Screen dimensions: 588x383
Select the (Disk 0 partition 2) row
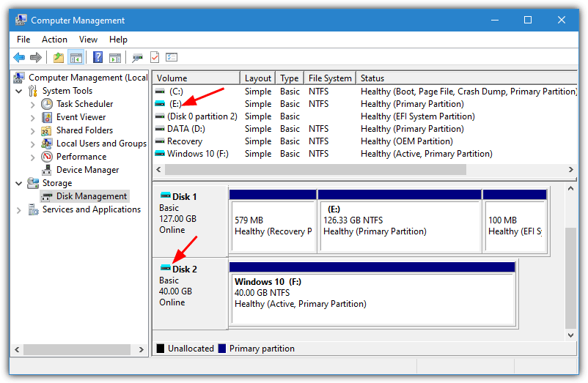[365, 116]
